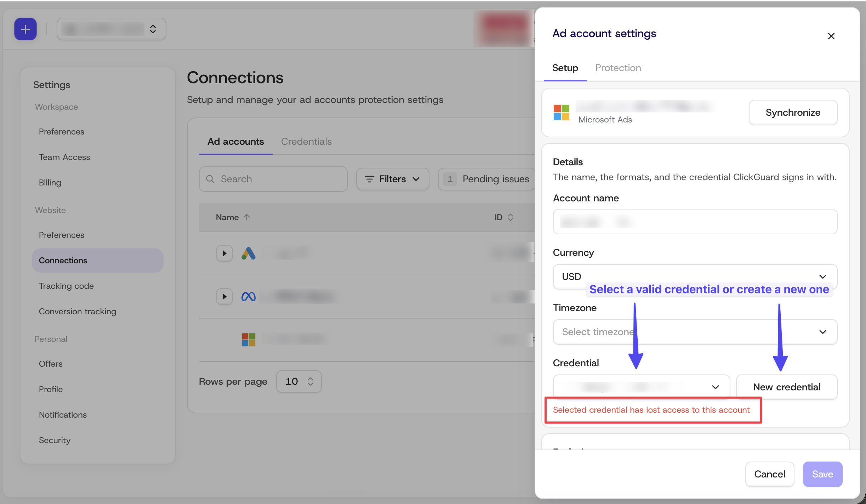Screen dimensions: 866x504
Task: Change the Rows per page value
Action: pyautogui.click(x=298, y=382)
